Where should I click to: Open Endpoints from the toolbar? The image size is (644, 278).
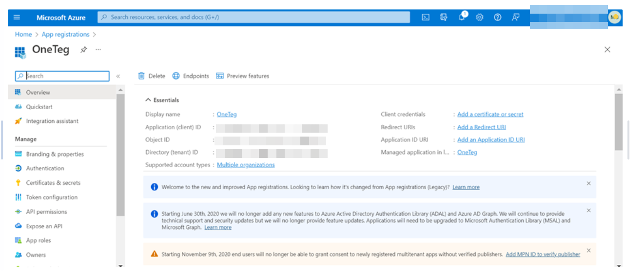[x=191, y=76]
